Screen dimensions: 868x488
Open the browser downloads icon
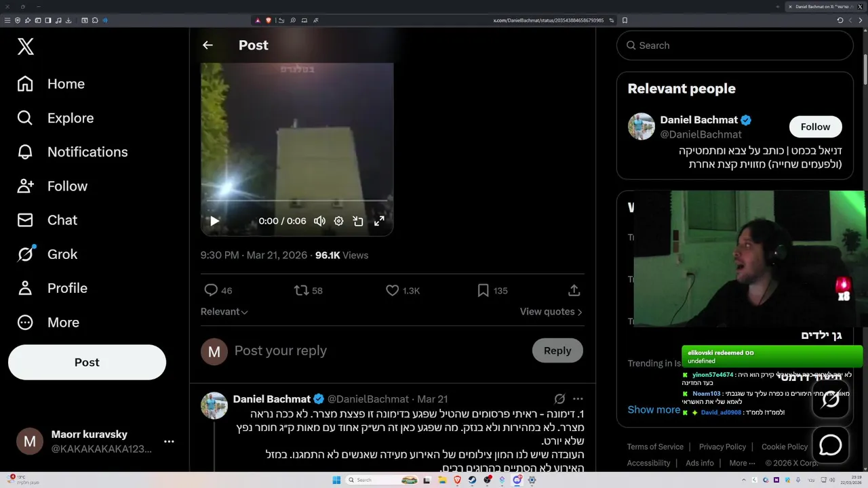pyautogui.click(x=68, y=20)
